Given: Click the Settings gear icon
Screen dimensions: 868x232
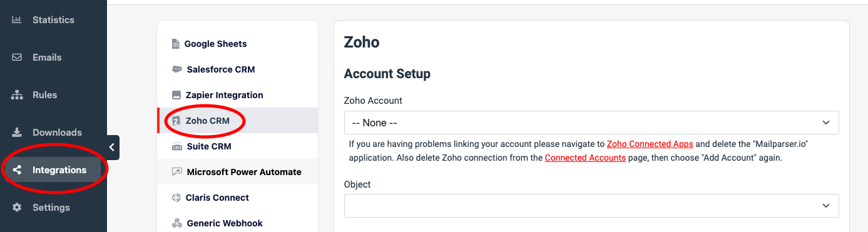Looking at the screenshot, I should [17, 208].
